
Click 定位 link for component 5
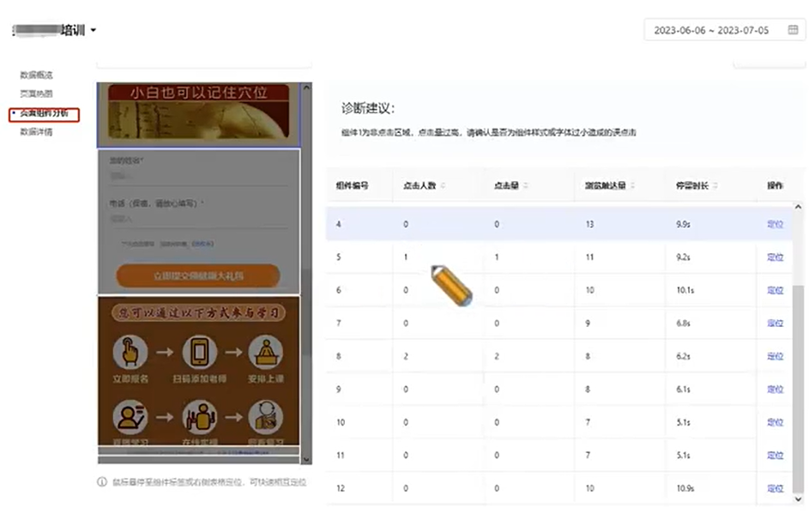(x=775, y=257)
